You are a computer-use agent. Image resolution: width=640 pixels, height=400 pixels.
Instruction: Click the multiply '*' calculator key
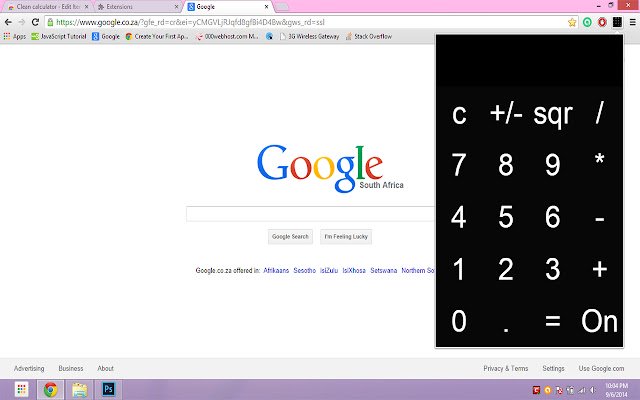599,159
